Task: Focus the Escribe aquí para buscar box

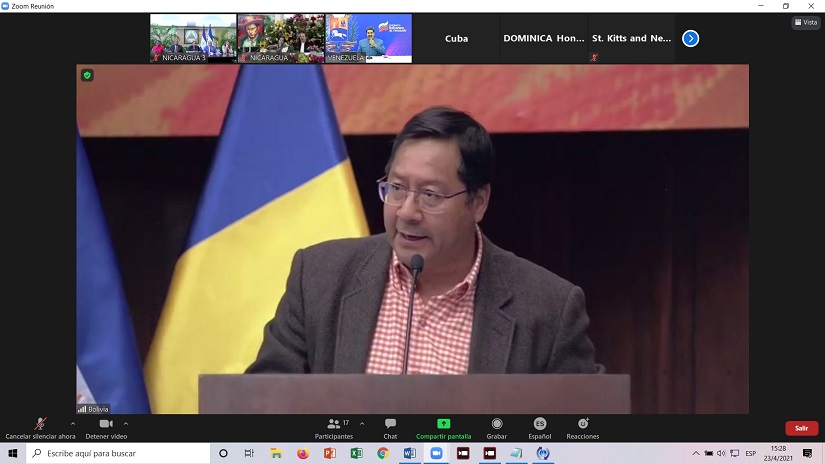Action: pos(118,453)
